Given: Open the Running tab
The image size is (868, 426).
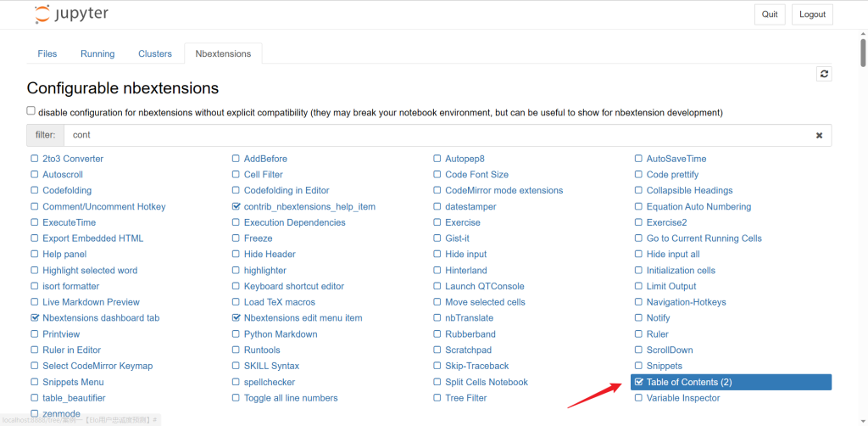Looking at the screenshot, I should pyautogui.click(x=97, y=53).
